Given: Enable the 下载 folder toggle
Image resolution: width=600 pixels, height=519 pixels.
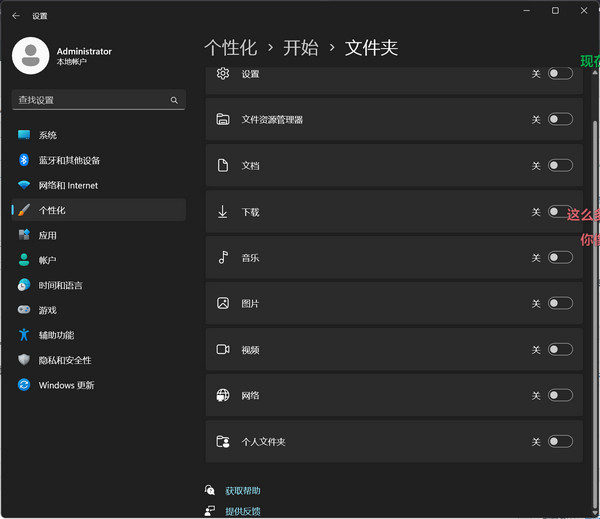Looking at the screenshot, I should pyautogui.click(x=560, y=211).
